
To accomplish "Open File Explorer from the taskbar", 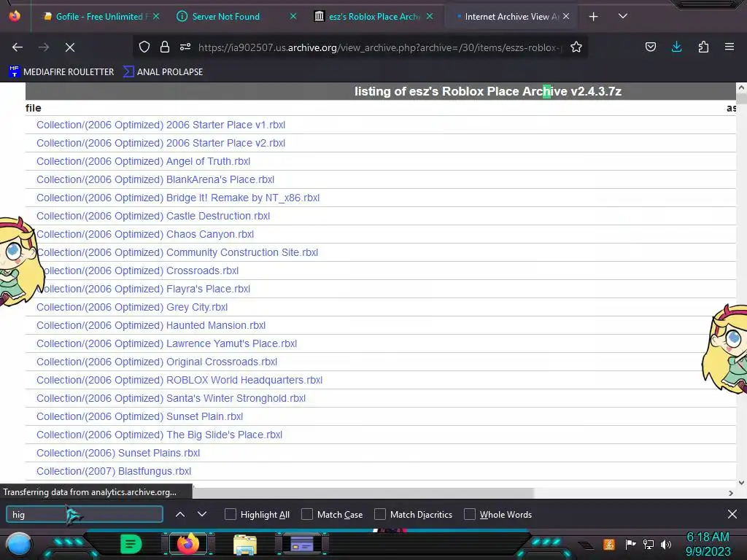I will tap(245, 545).
